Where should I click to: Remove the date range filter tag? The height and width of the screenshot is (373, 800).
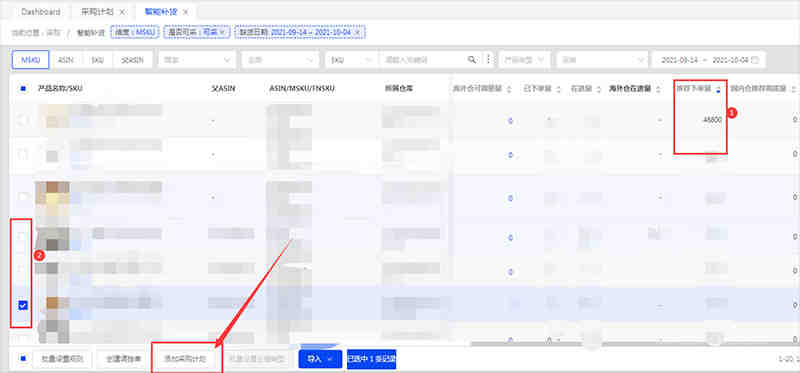pyautogui.click(x=358, y=32)
